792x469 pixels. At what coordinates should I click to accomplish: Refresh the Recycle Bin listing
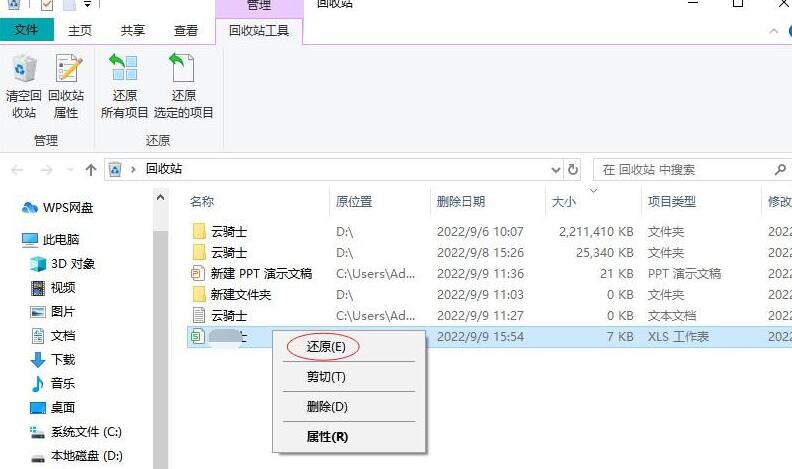[x=573, y=170]
